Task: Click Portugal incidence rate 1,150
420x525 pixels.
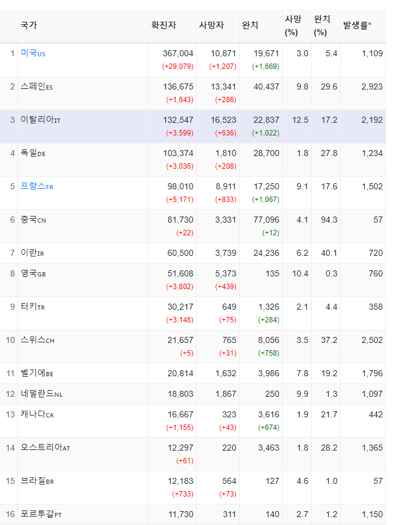Action: click(x=372, y=514)
